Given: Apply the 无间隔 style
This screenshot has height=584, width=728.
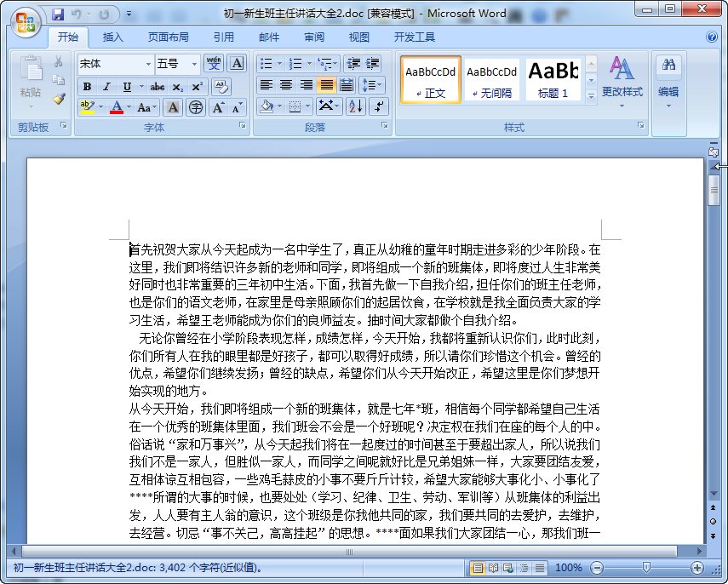Looking at the screenshot, I should click(x=491, y=79).
